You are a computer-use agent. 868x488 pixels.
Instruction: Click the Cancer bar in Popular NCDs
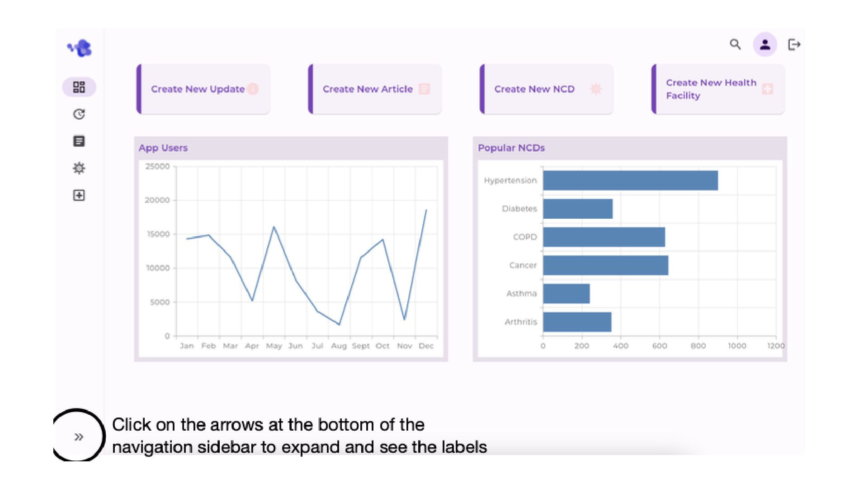605,265
